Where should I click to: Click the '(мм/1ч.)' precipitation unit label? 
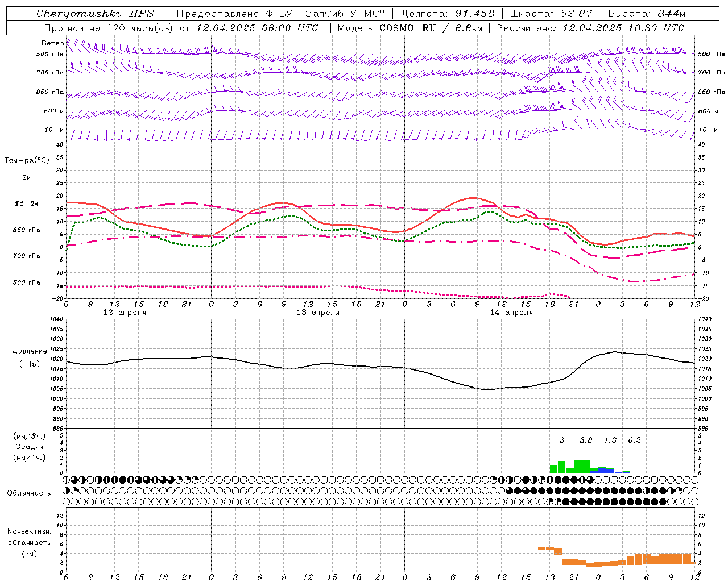coord(30,458)
